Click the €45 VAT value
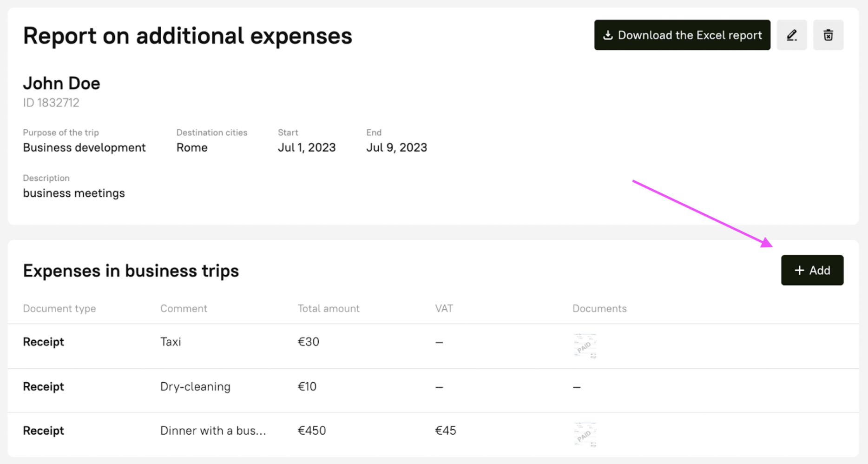868x464 pixels. tap(446, 431)
